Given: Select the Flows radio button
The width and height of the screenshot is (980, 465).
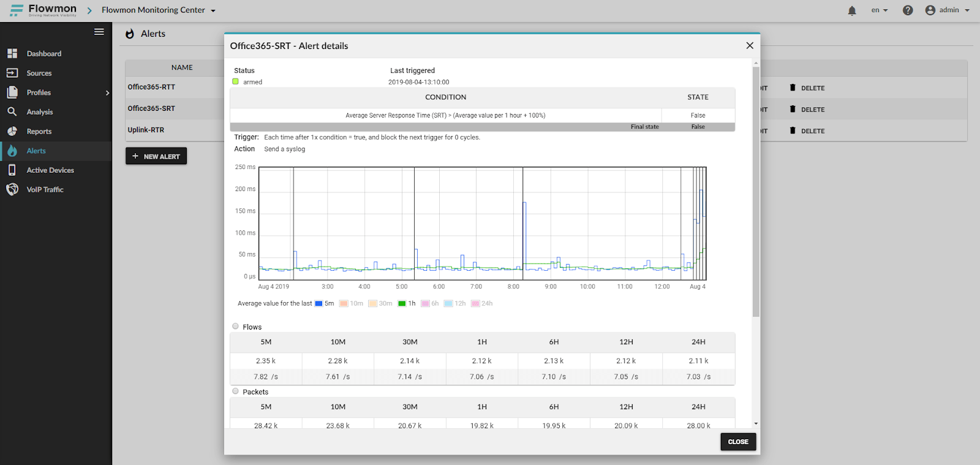Looking at the screenshot, I should [236, 327].
